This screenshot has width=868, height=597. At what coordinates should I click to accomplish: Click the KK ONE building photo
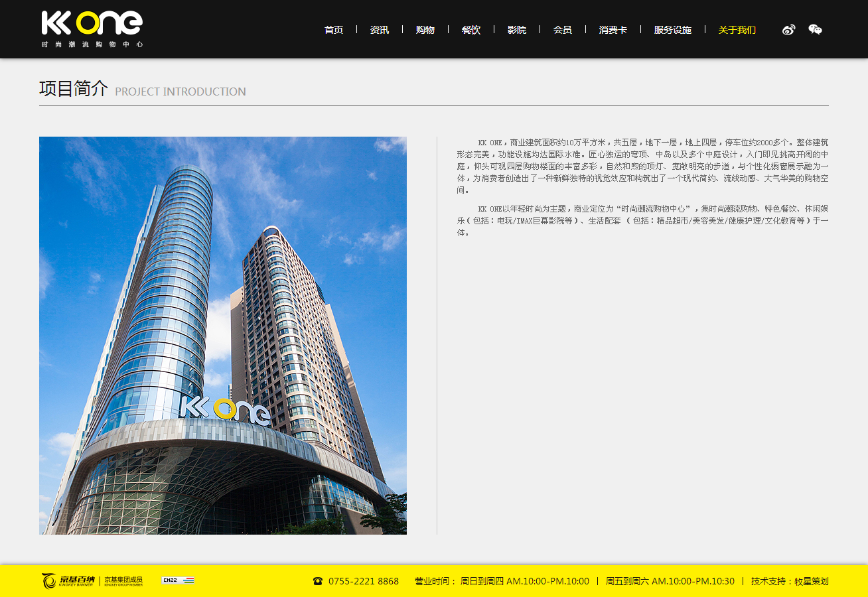222,335
